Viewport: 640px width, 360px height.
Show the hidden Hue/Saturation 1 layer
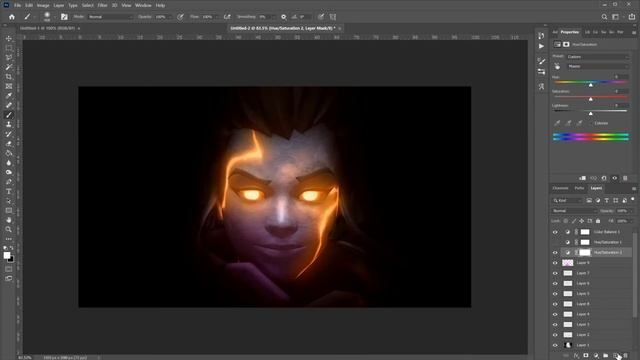555,242
